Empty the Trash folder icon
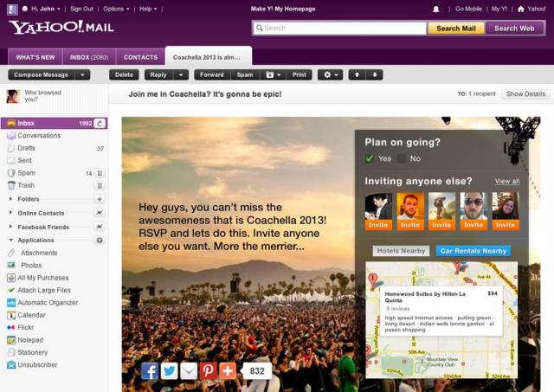554x392 pixels. coord(100,185)
